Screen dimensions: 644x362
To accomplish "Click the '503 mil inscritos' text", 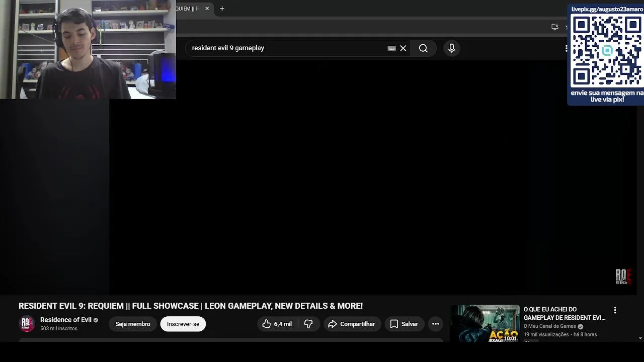I will coord(59,329).
